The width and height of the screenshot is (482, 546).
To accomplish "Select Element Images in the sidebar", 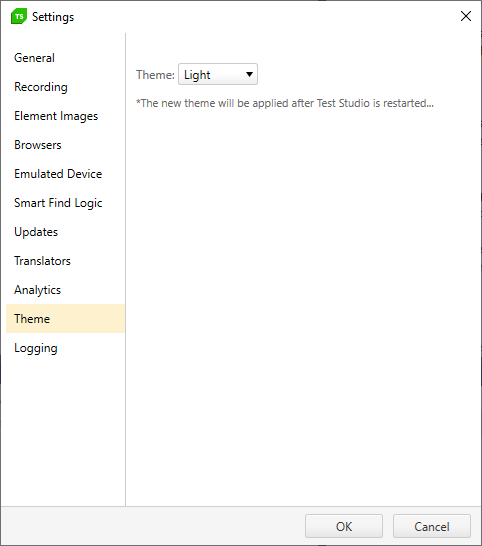I will (x=65, y=116).
